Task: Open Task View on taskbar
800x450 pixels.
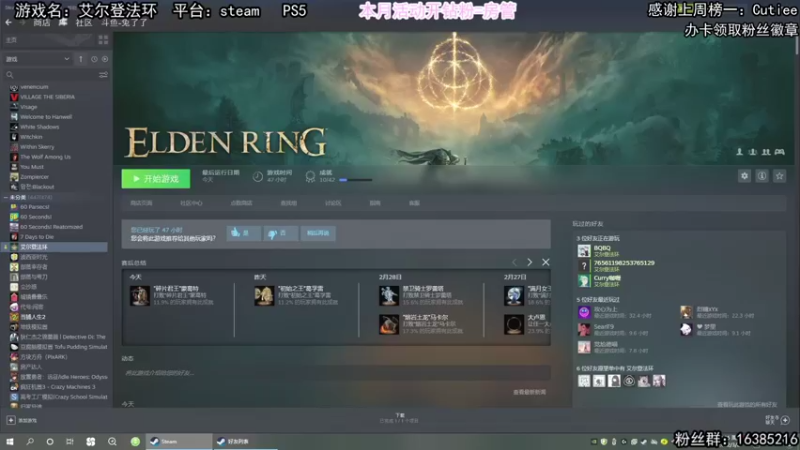Action: (x=70, y=442)
